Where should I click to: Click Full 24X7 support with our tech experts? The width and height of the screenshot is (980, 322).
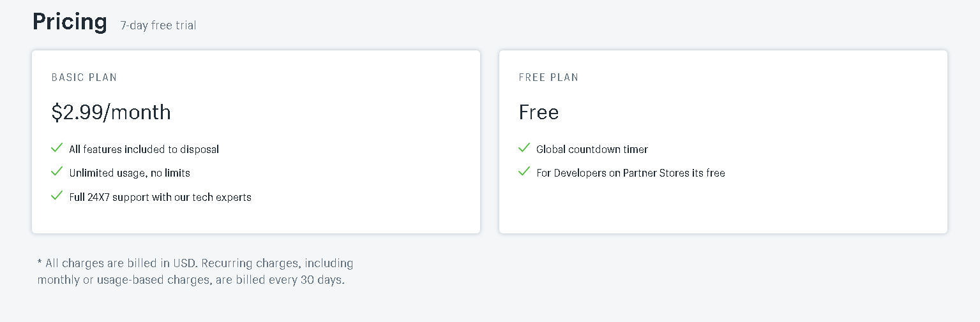coord(160,197)
